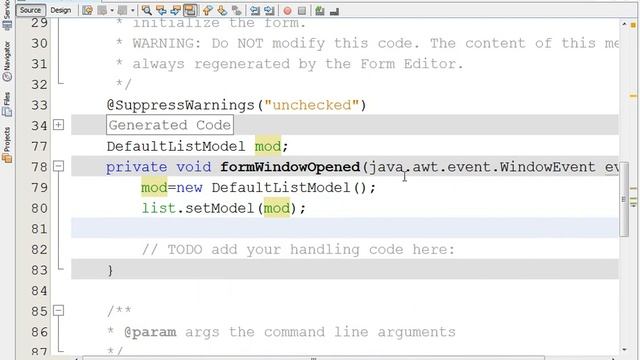Image resolution: width=640 pixels, height=360 pixels.
Task: Toggle Bookmark icon in toolbar
Action: tap(236, 11)
